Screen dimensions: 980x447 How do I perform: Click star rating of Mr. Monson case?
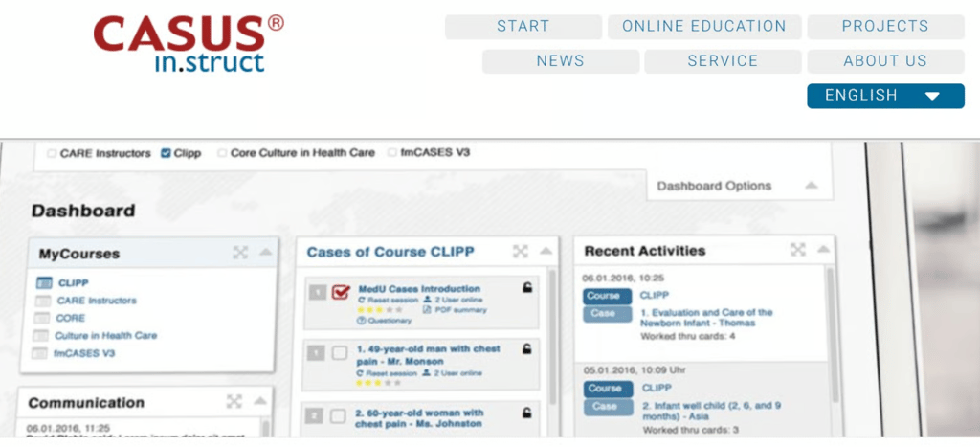point(378,383)
